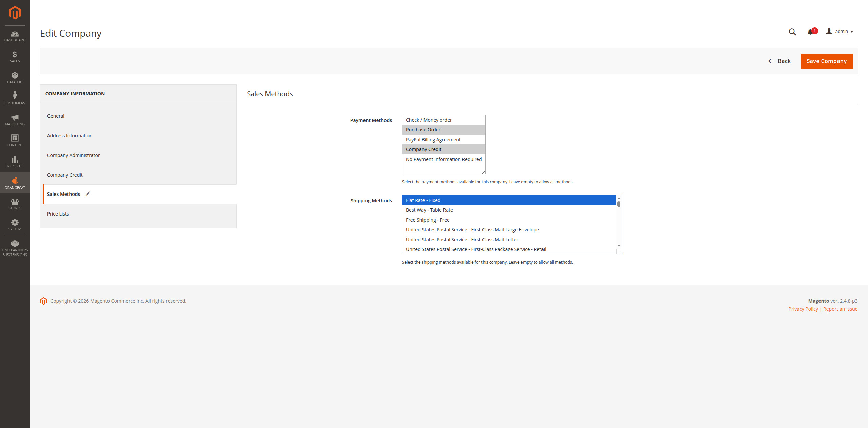Open the Sales menu icon

pos(15,57)
